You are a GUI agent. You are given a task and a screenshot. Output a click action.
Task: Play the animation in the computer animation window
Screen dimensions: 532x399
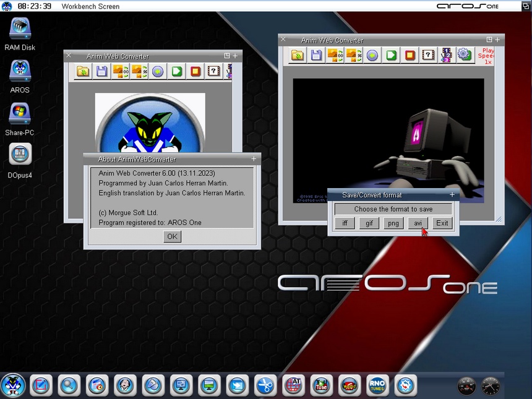point(391,55)
